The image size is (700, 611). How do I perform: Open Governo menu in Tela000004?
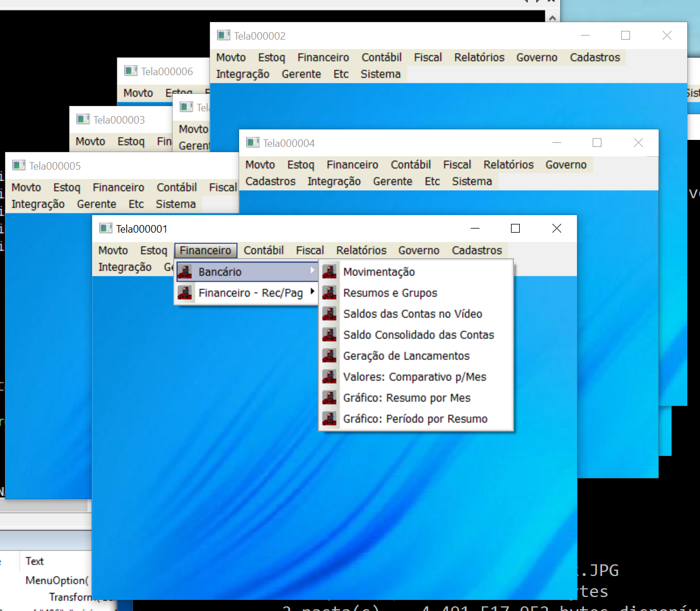point(566,164)
